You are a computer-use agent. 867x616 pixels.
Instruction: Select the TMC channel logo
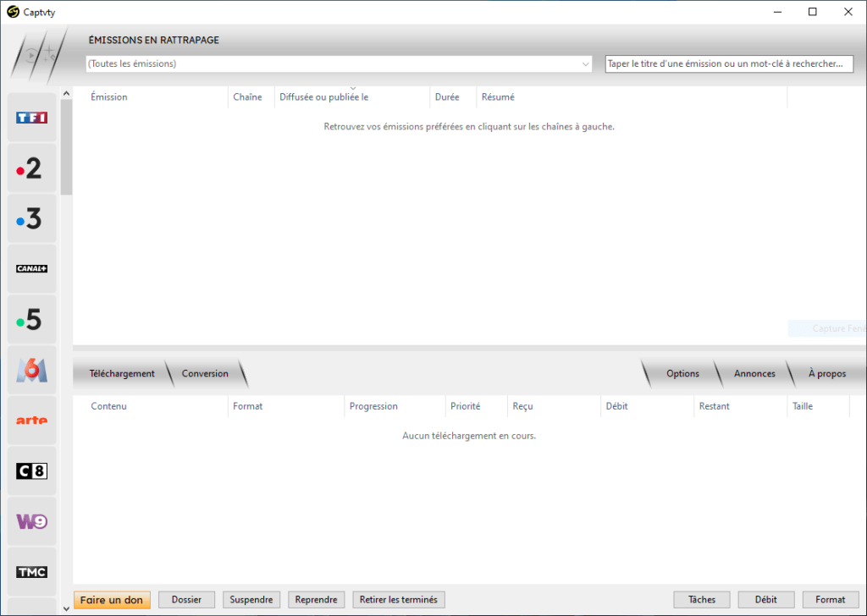pos(32,572)
